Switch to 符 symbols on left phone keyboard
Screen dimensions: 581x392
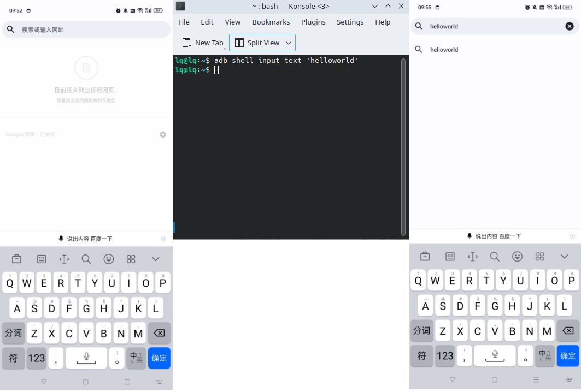click(x=13, y=358)
